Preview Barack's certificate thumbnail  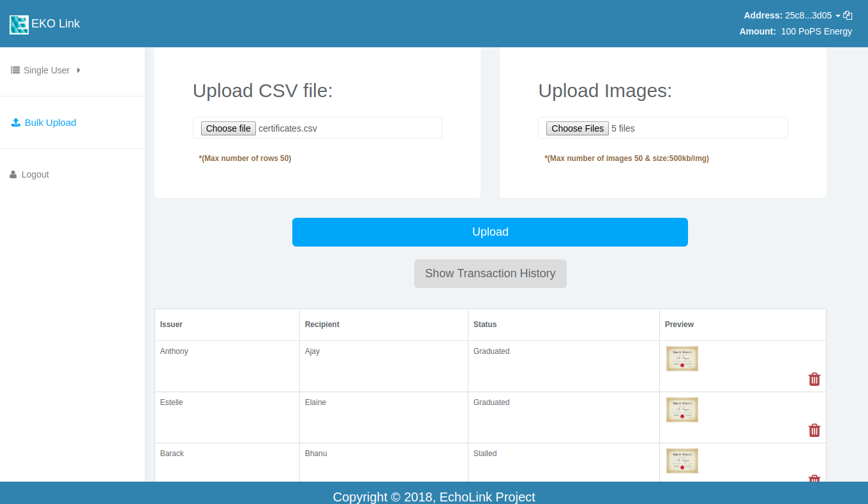click(x=682, y=461)
